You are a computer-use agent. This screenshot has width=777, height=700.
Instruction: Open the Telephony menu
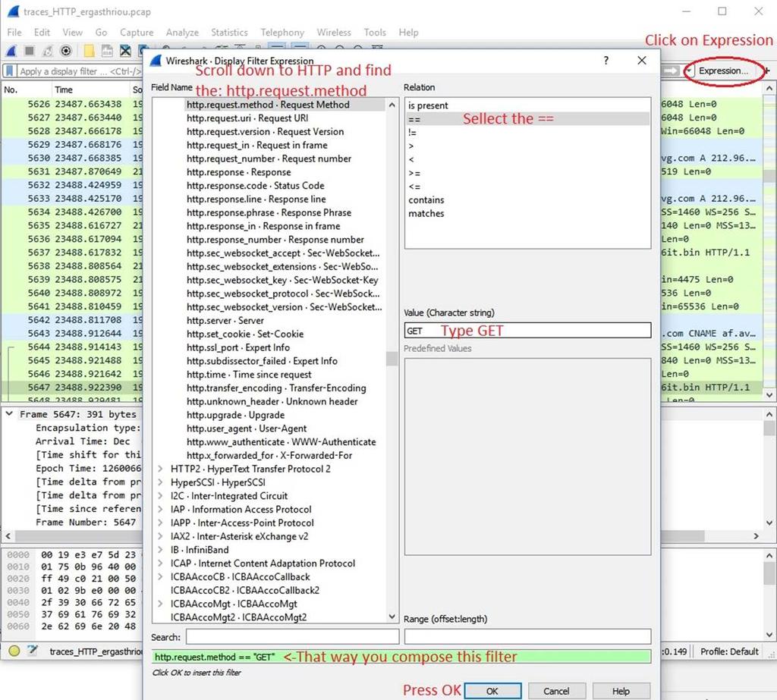click(x=282, y=32)
